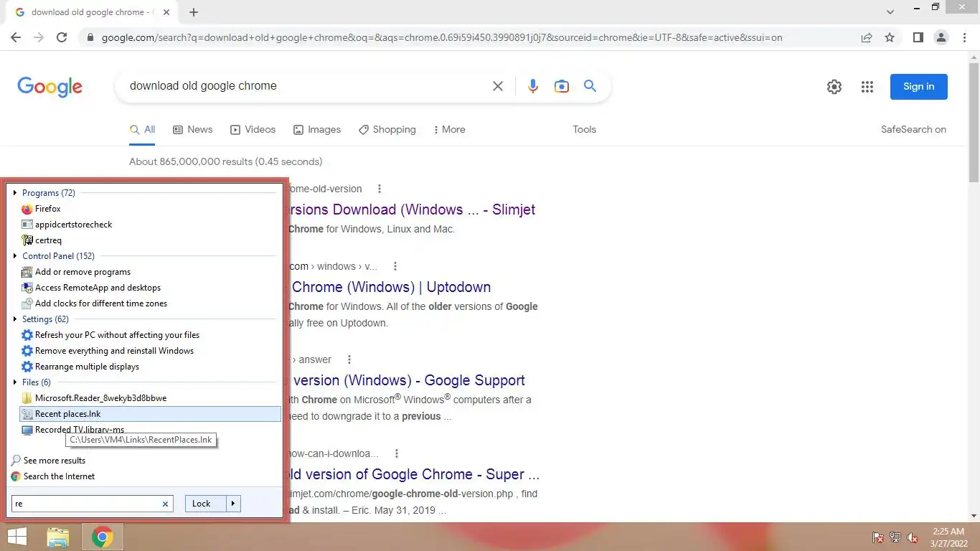
Task: Bookmark this page with star icon
Action: pos(890,37)
